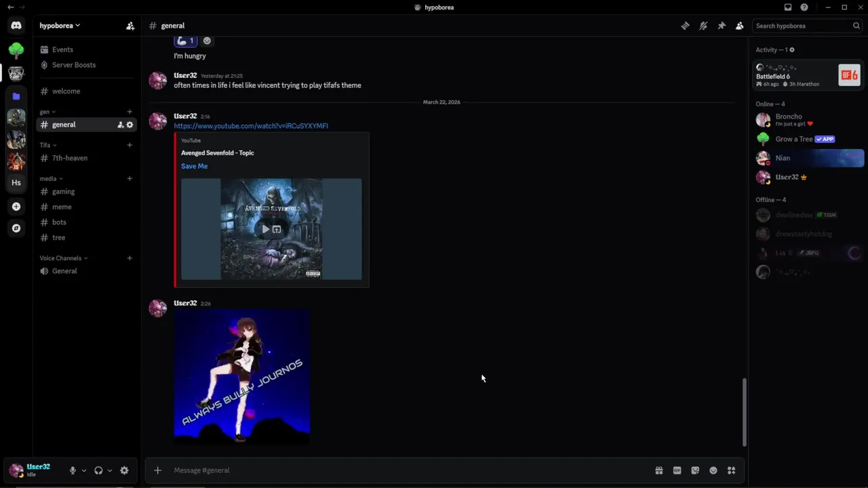Open GIF picker

coord(677,470)
